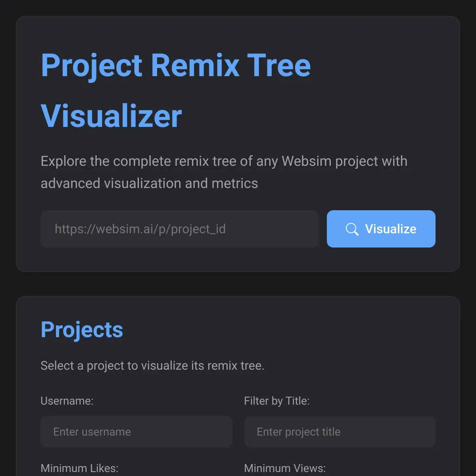Click the Enter username field
The height and width of the screenshot is (476, 476).
(x=136, y=432)
